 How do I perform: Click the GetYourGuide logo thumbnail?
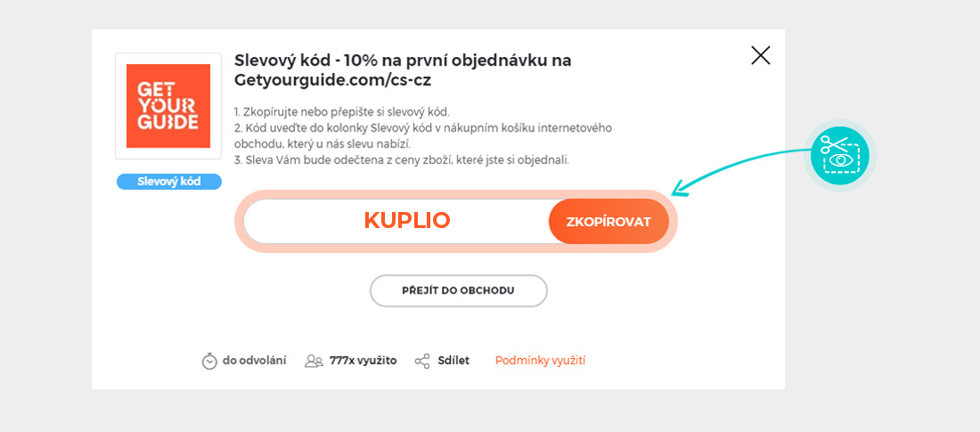(x=168, y=106)
